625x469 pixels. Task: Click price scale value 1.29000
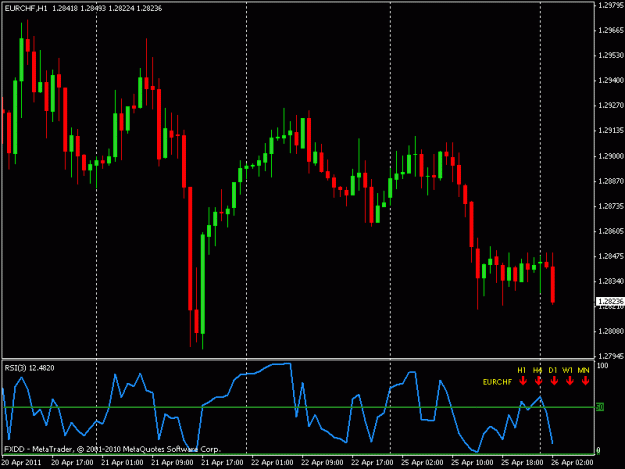611,156
